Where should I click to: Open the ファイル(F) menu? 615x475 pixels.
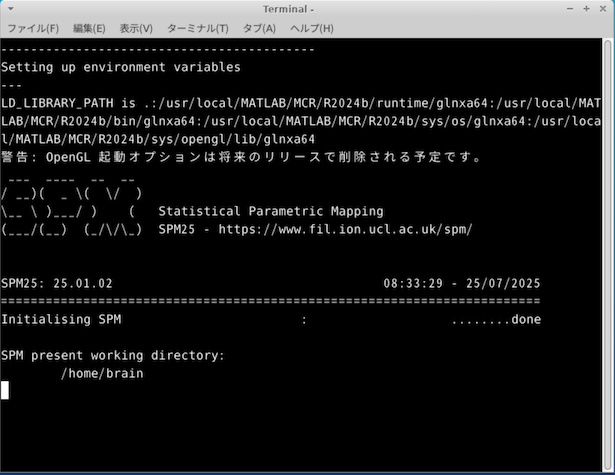33,28
